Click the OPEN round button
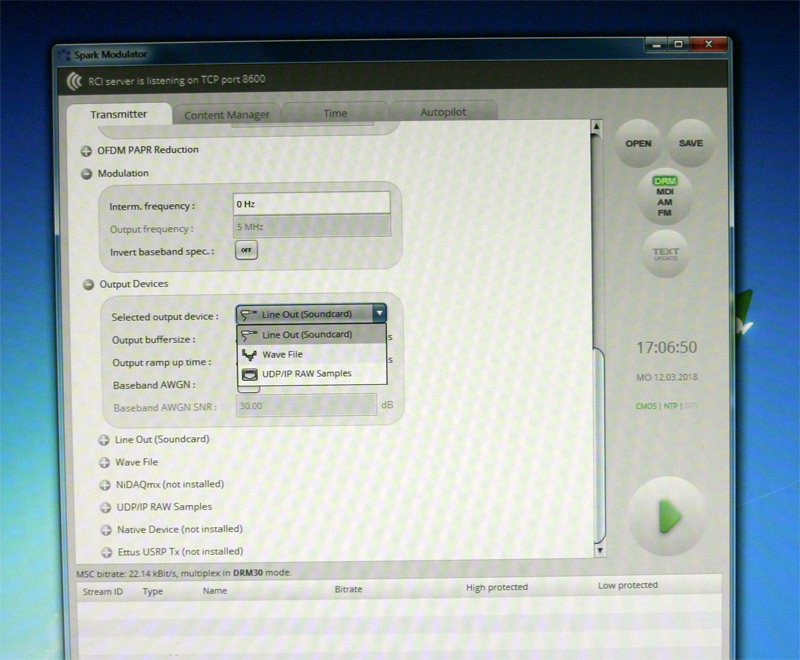This screenshot has height=660, width=800. (638, 144)
